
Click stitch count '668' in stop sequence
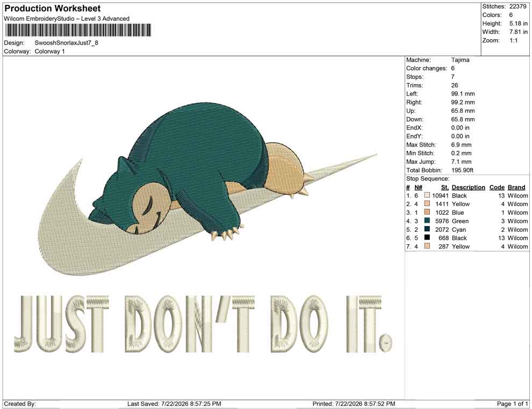[444, 238]
